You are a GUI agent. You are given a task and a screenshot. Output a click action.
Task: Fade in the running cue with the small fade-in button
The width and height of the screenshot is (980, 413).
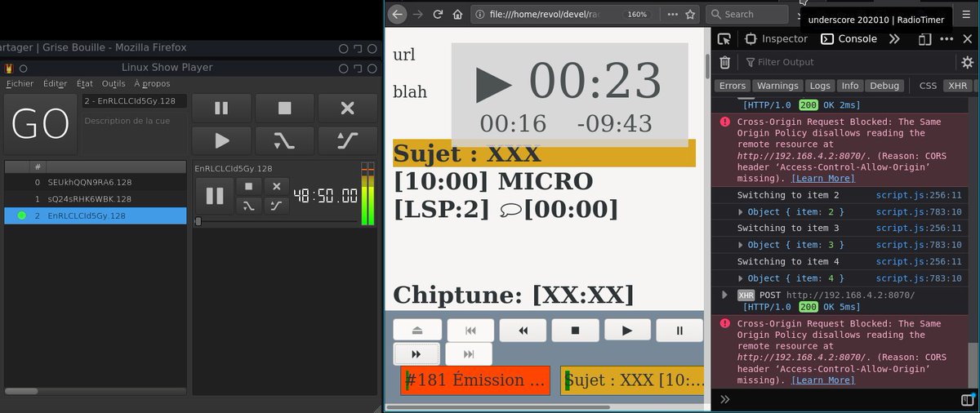(x=276, y=206)
